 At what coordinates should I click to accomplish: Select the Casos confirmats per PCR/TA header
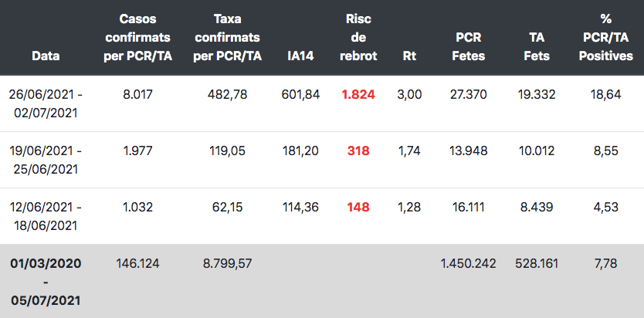[137, 37]
